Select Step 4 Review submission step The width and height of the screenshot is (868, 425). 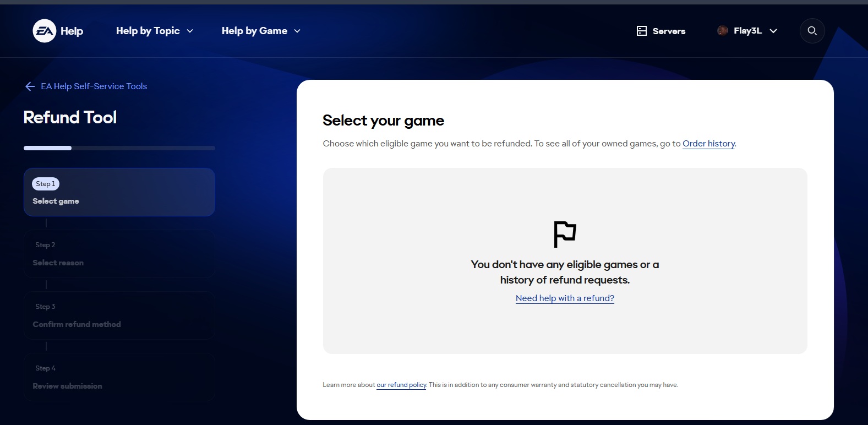pos(119,377)
